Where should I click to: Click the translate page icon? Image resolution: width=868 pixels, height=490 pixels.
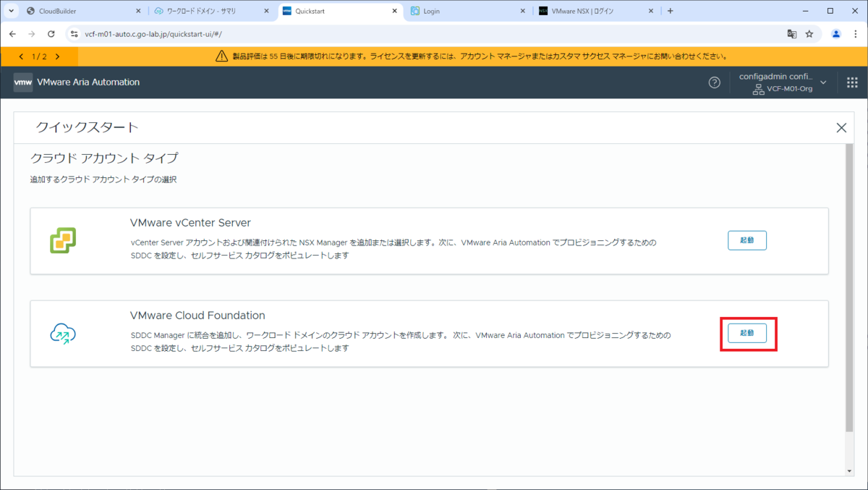[792, 34]
